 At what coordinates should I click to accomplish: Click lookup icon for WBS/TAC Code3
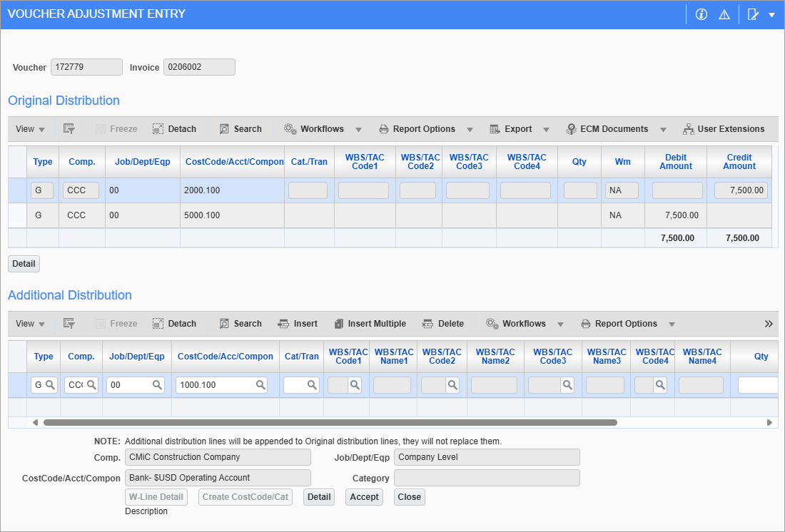click(567, 385)
